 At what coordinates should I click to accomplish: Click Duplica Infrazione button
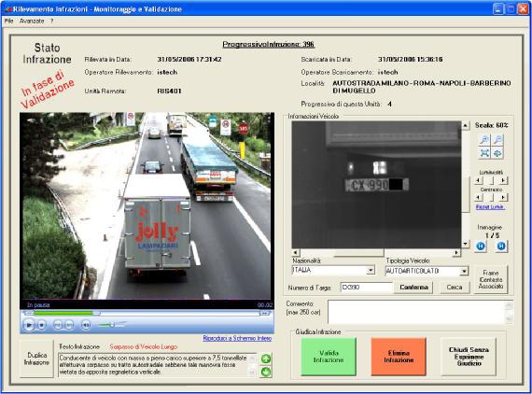coord(36,359)
